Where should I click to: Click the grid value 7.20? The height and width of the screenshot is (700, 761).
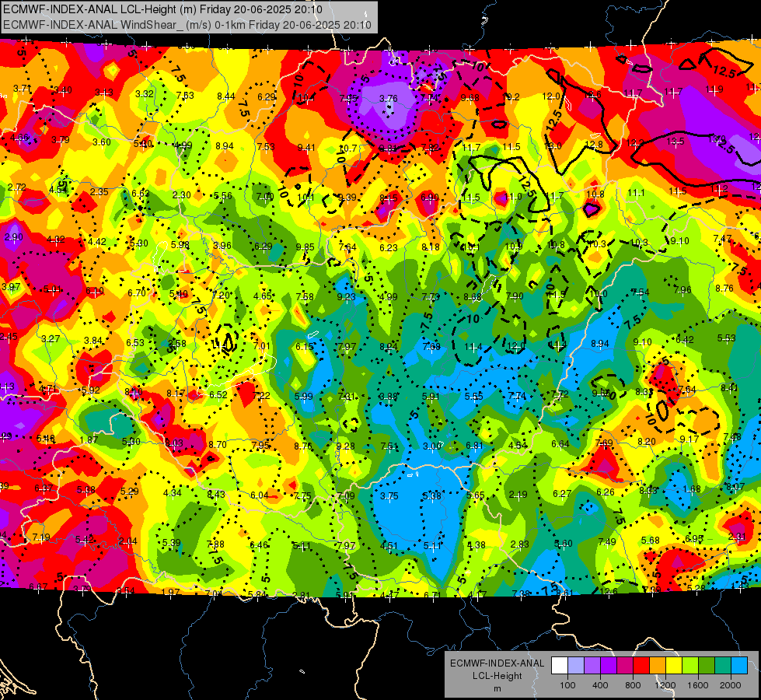click(222, 295)
